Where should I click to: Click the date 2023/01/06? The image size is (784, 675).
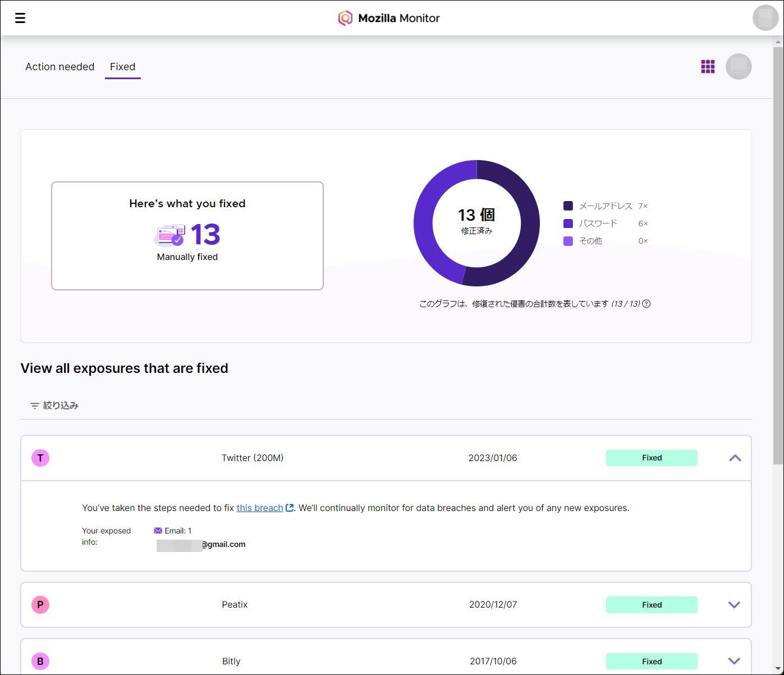[x=493, y=458]
